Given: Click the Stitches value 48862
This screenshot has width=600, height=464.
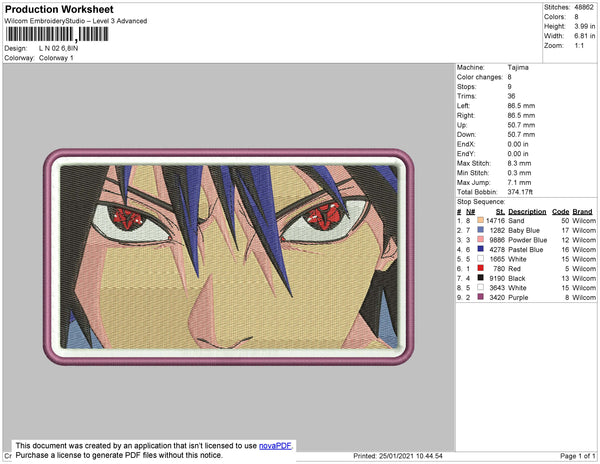Looking at the screenshot, I should pos(584,7).
